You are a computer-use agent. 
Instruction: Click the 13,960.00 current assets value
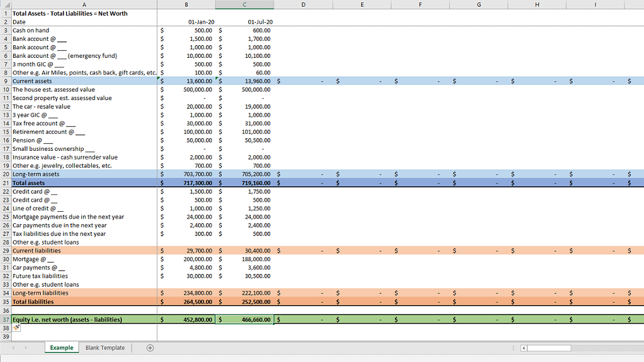click(x=245, y=81)
